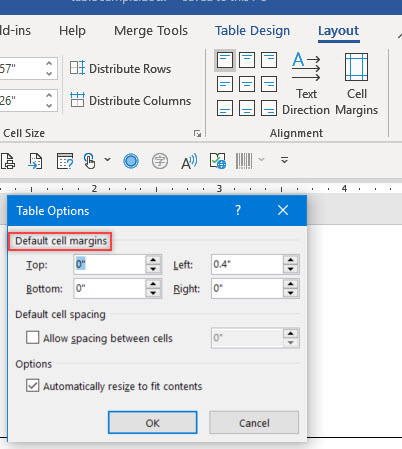
Task: Increase the Left margin value
Action: [291, 260]
